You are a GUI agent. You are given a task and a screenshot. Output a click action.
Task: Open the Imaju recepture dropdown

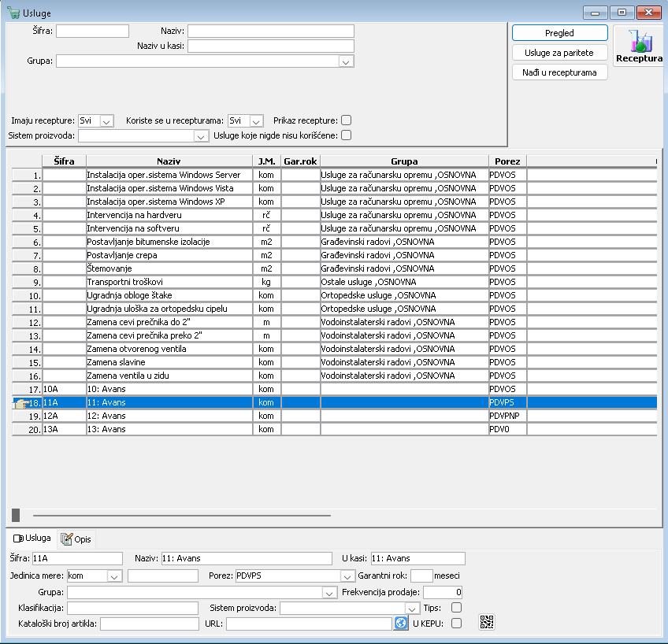tap(106, 121)
